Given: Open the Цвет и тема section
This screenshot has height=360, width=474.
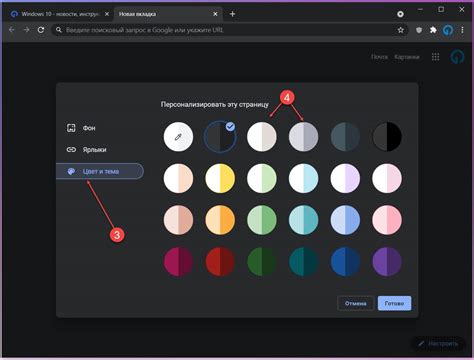Looking at the screenshot, I should pyautogui.click(x=100, y=171).
